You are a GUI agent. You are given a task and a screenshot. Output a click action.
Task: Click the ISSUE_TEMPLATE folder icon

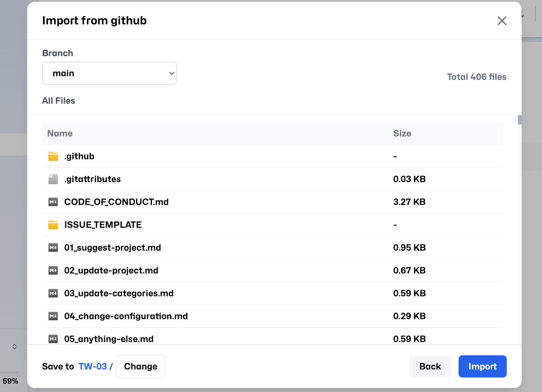(53, 225)
